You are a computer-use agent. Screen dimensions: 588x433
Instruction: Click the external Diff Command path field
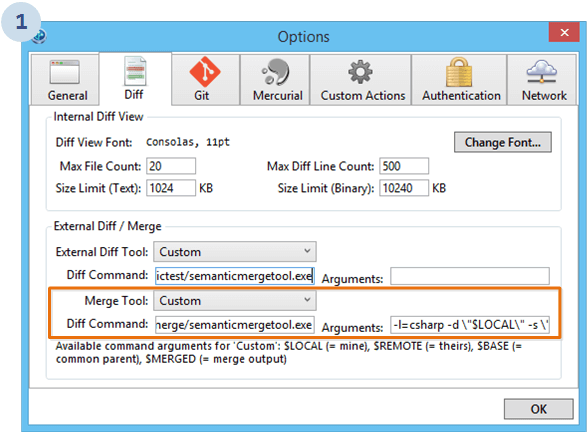(x=235, y=276)
